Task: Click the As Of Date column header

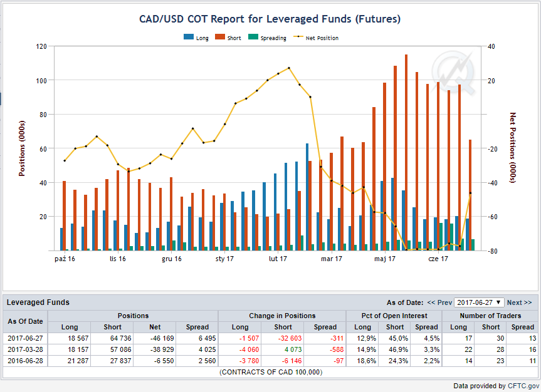Action: click(25, 321)
